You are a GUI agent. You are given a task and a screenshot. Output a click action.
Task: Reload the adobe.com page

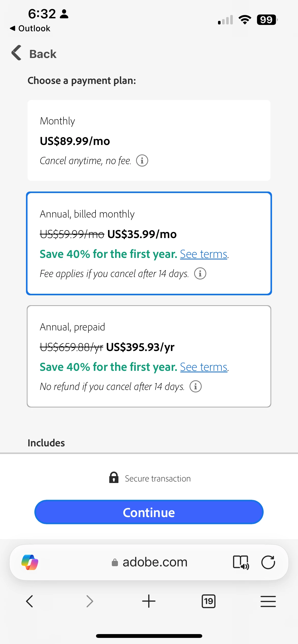coord(268,562)
